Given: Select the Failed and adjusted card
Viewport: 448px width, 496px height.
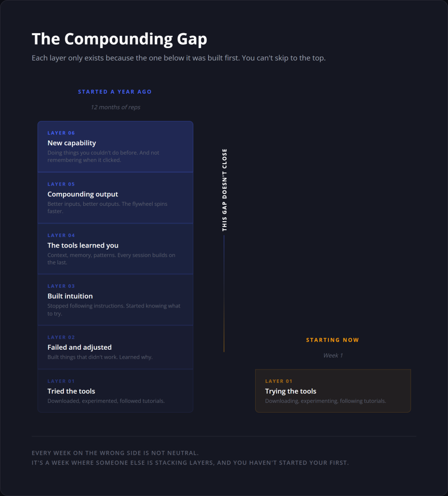Looking at the screenshot, I should pyautogui.click(x=115, y=347).
